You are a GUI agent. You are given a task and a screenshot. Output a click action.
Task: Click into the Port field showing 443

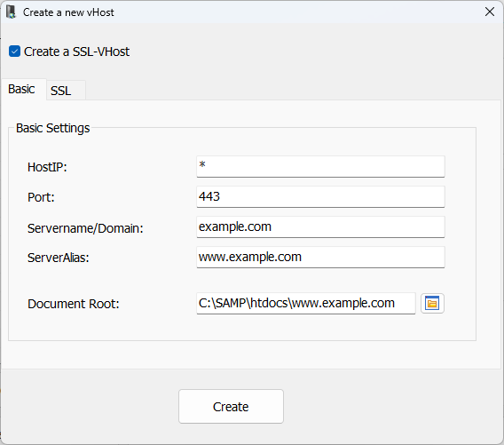[320, 196]
